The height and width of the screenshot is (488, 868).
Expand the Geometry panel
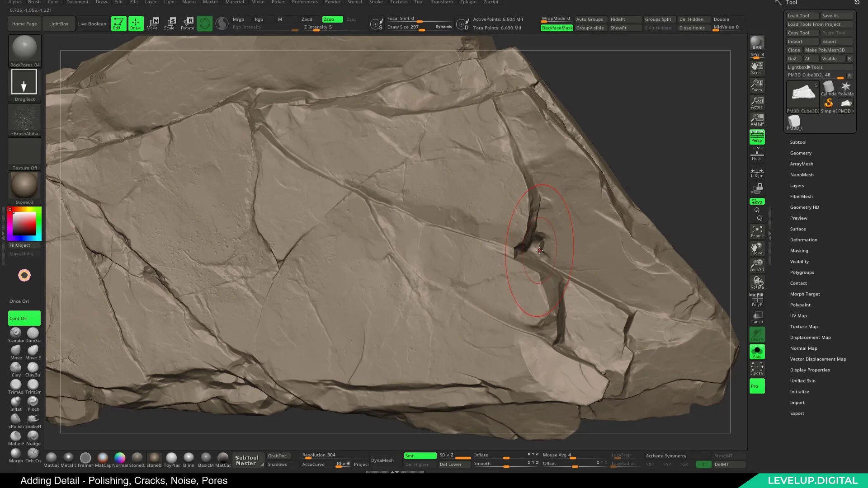pyautogui.click(x=801, y=153)
